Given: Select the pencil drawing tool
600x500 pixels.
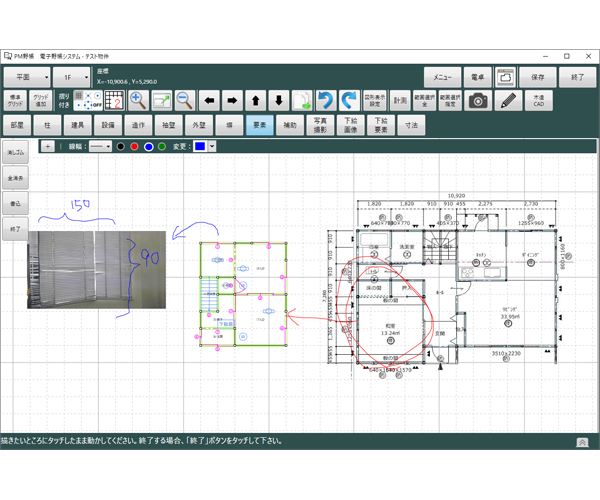Looking at the screenshot, I should [x=508, y=100].
